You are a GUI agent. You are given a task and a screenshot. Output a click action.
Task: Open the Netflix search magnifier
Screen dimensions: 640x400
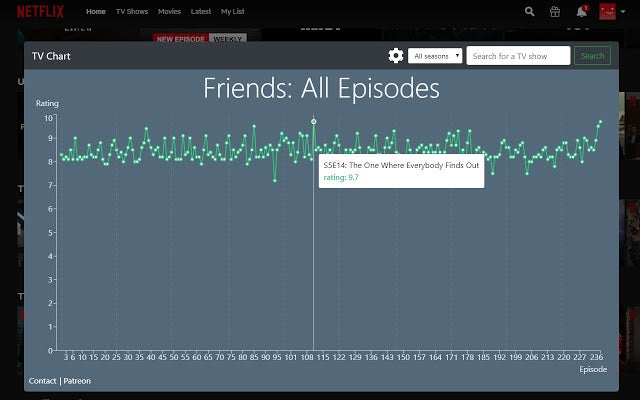[x=529, y=11]
